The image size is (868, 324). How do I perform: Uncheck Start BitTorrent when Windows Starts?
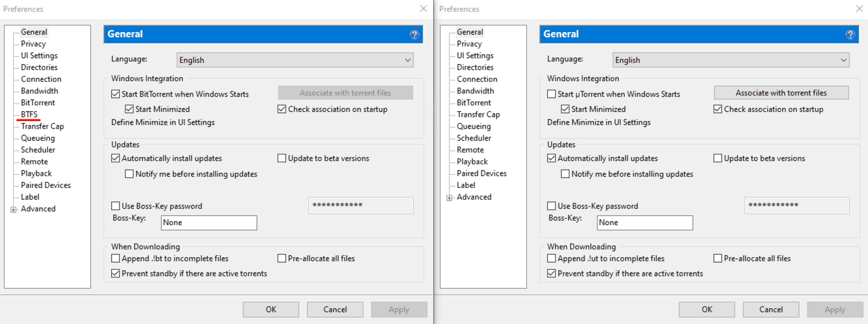116,94
